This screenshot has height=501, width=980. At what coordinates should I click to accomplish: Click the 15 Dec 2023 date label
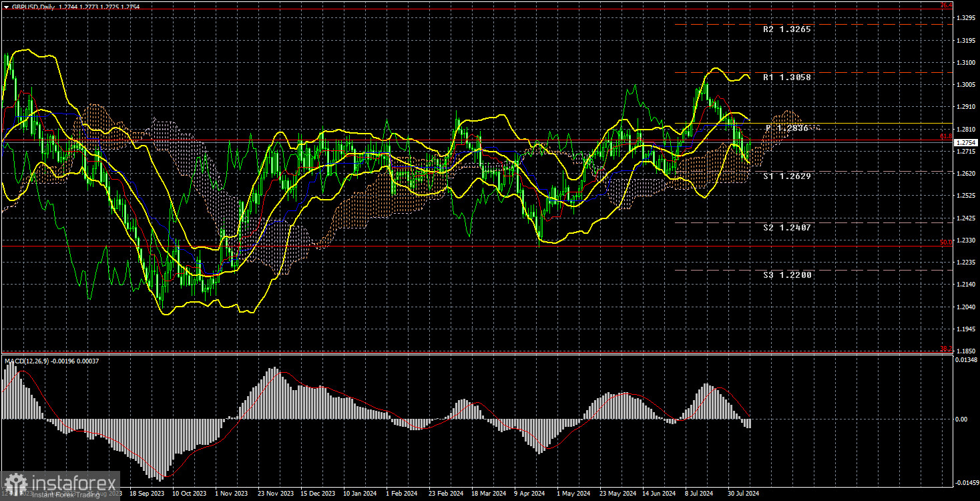pos(318,494)
